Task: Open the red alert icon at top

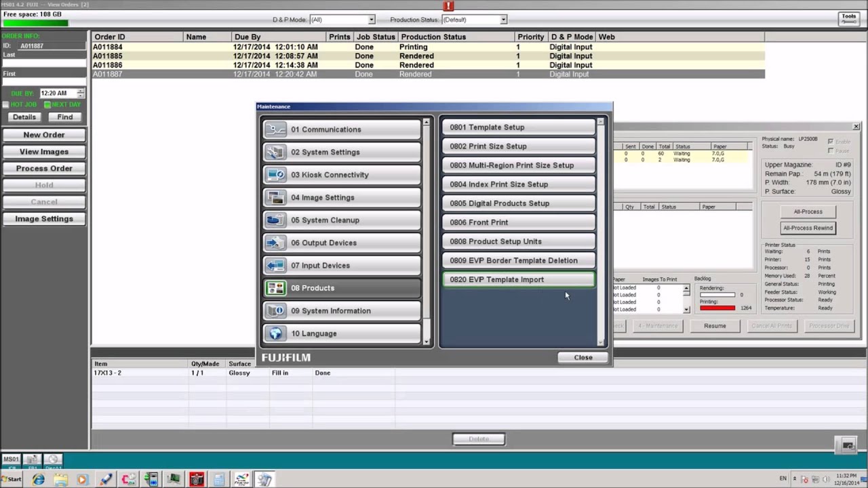Action: click(x=448, y=5)
